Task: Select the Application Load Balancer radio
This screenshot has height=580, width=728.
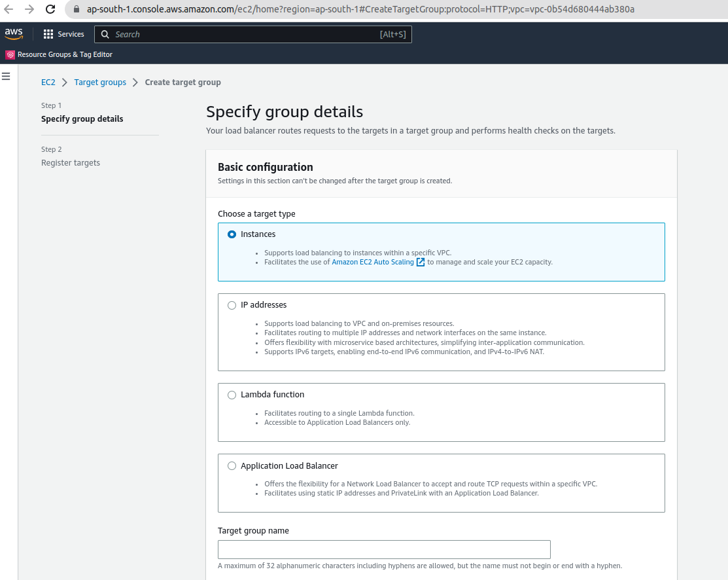Action: coord(232,465)
